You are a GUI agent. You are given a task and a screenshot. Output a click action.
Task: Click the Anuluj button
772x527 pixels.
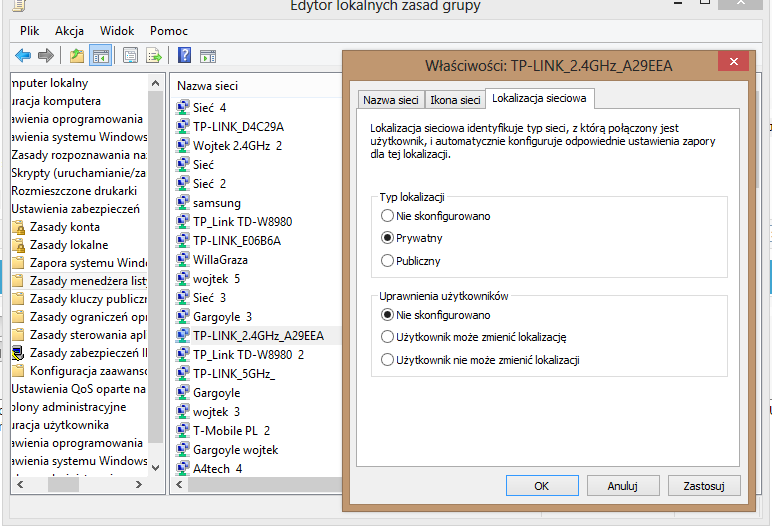click(x=622, y=486)
